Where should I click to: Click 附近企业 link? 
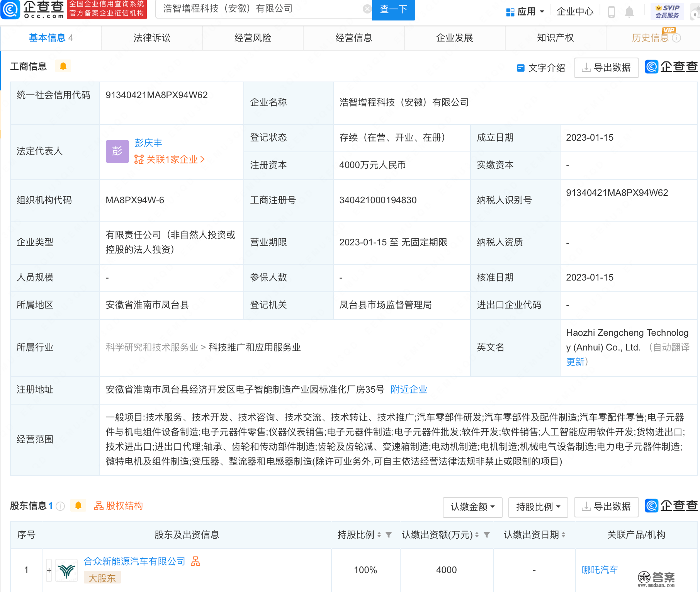tap(409, 390)
